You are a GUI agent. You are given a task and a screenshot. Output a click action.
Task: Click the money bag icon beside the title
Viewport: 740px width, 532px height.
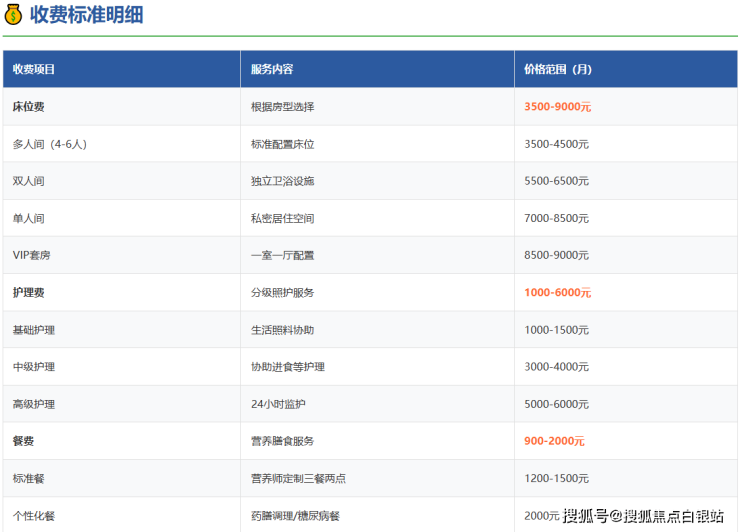[13, 15]
